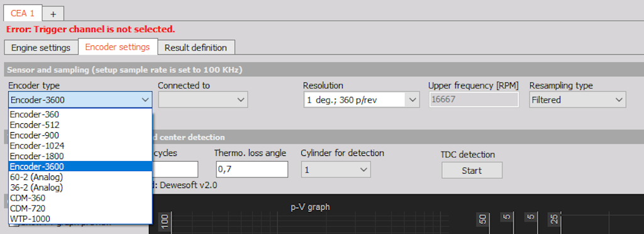The image size is (644, 234).
Task: Pick Encoder-900 in the dropdown list
Action: point(80,135)
